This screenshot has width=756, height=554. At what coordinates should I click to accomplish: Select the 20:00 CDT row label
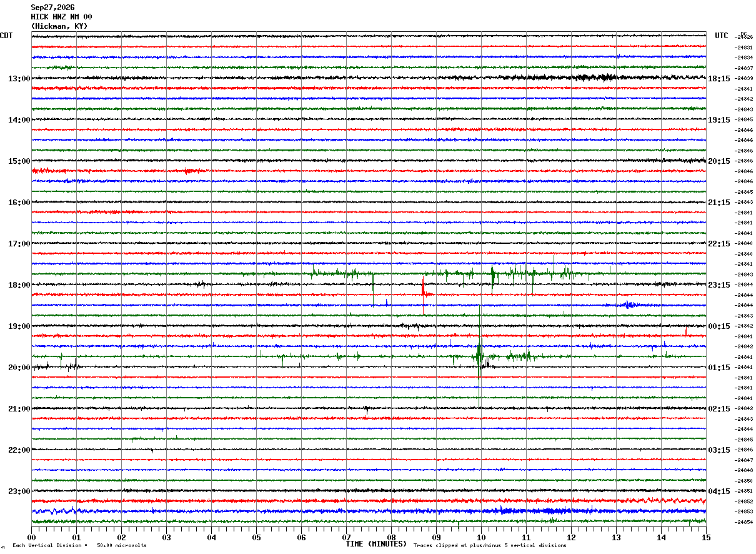(x=19, y=368)
